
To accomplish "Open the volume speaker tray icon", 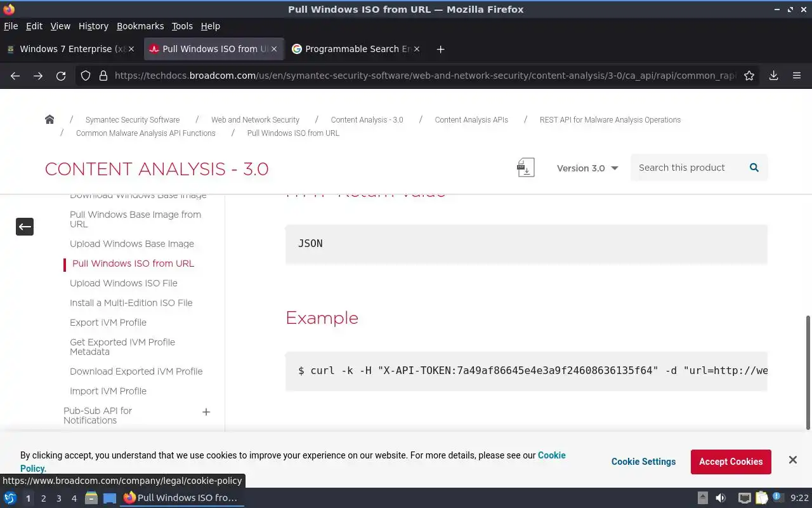I will (x=721, y=498).
